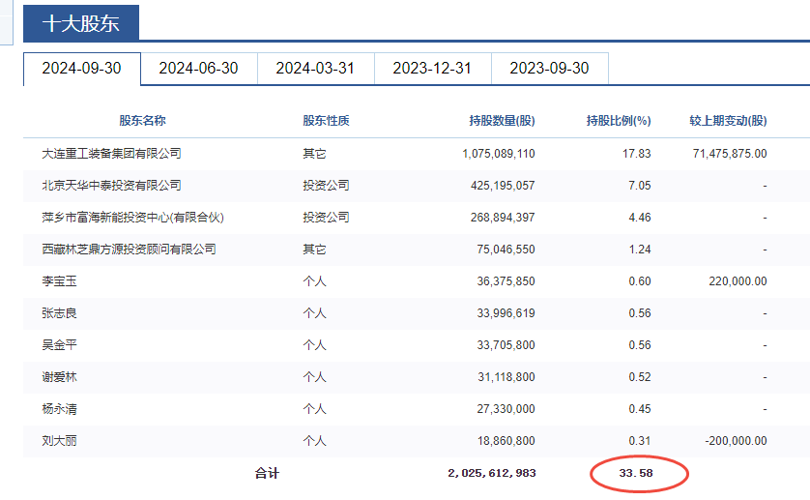Click the holding value 18,860,800
810x500 pixels.
tap(506, 441)
